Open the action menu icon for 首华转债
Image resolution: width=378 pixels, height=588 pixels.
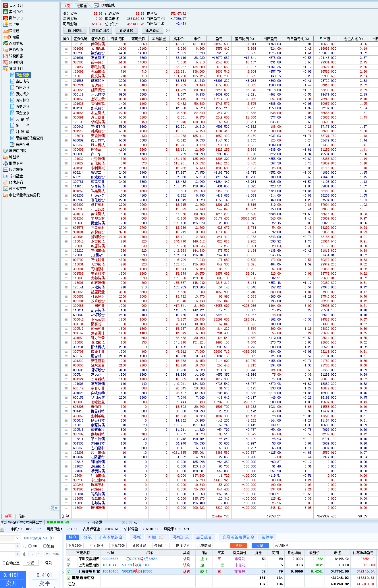(66, 44)
